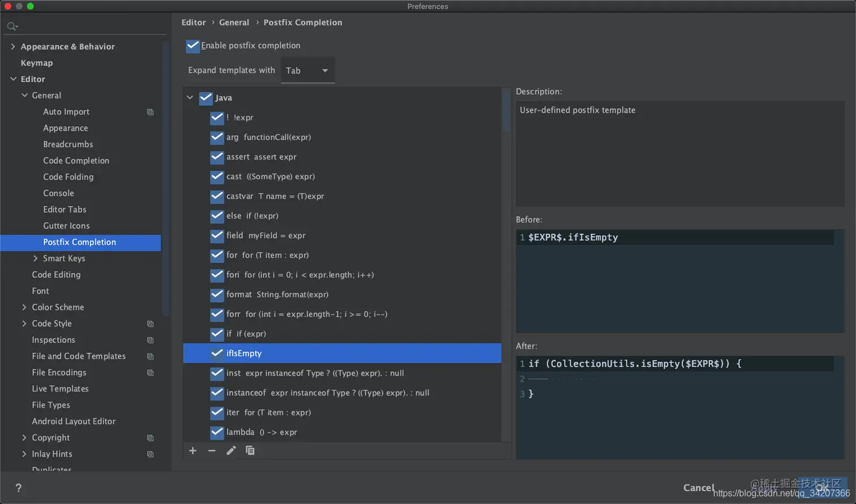Open Font settings page
856x504 pixels.
click(x=40, y=291)
